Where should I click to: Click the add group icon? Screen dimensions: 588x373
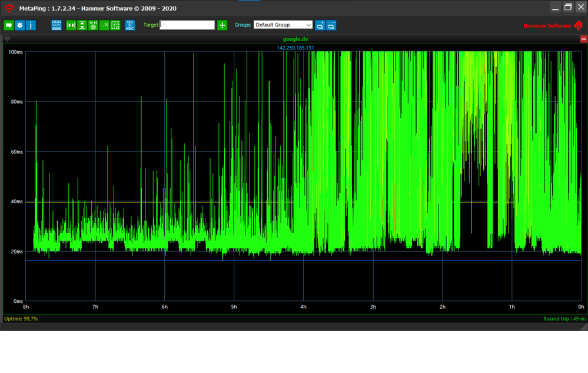click(320, 25)
